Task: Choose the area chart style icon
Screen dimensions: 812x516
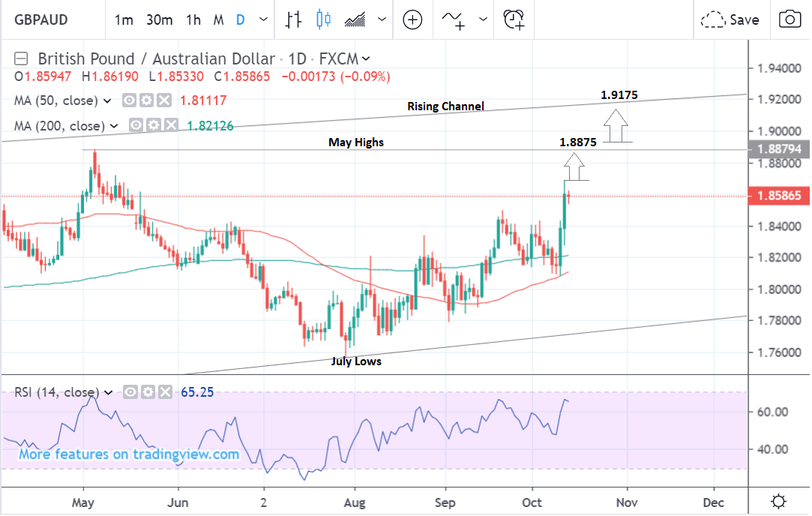Action: [355, 20]
